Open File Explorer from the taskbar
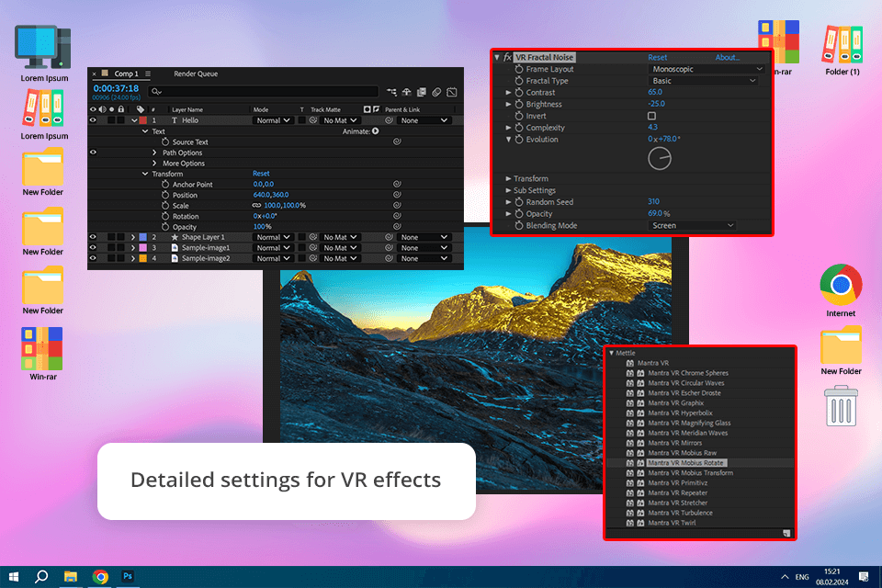This screenshot has height=588, width=882. coord(71,576)
